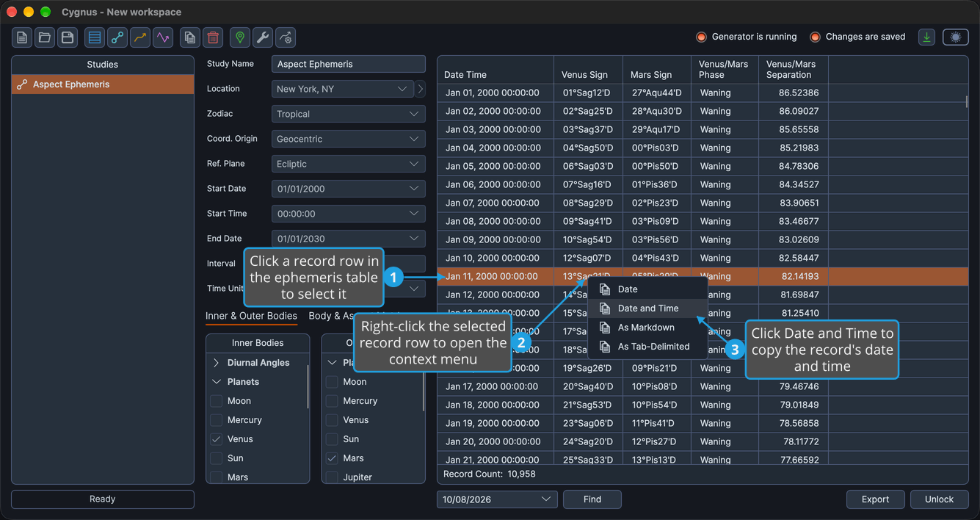Select Aspect Ephemeris in the Studies list

(103, 84)
